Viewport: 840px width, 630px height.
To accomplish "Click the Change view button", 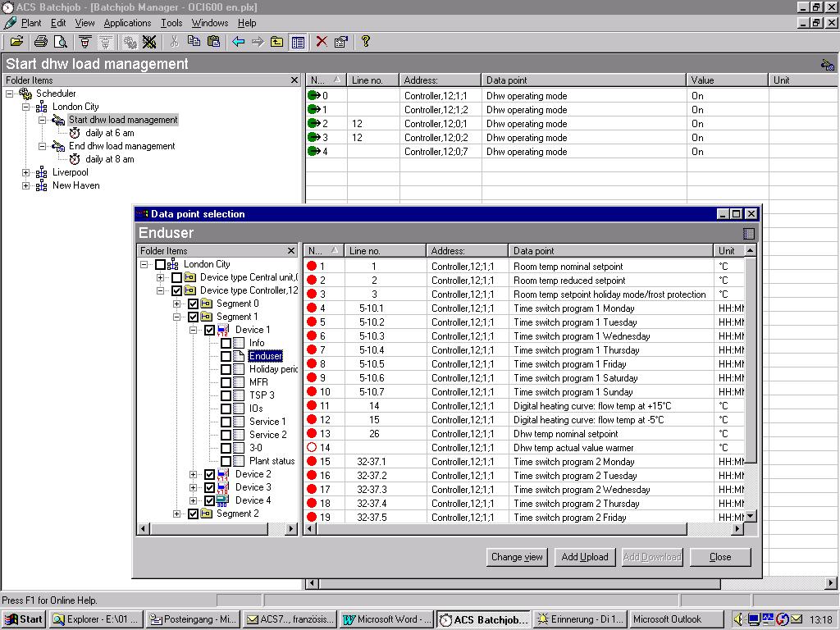I will (x=517, y=557).
